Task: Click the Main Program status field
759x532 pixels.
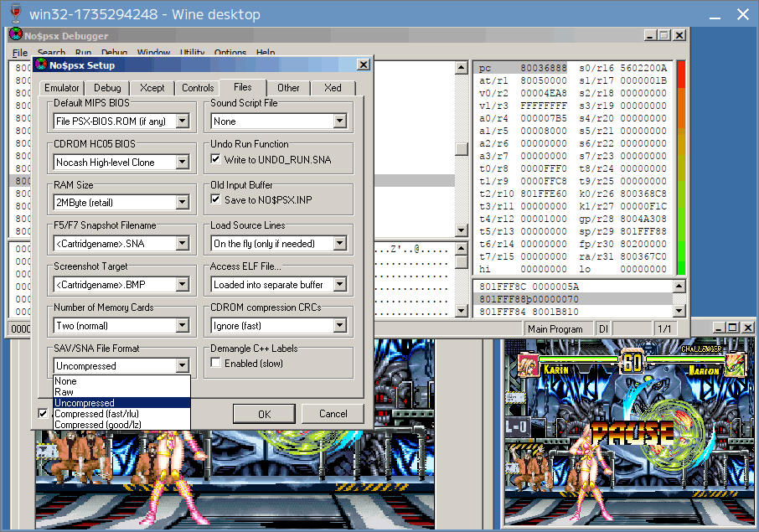Action: pyautogui.click(x=559, y=328)
